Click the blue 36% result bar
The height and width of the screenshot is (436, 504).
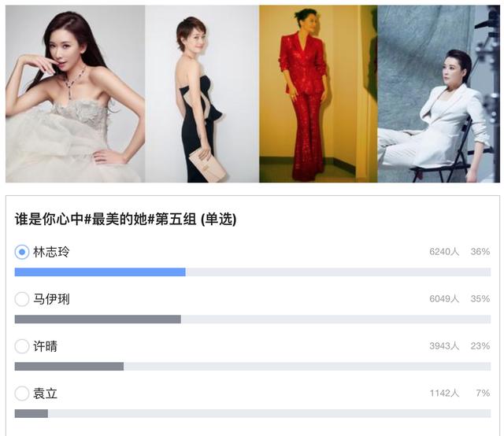coord(100,272)
